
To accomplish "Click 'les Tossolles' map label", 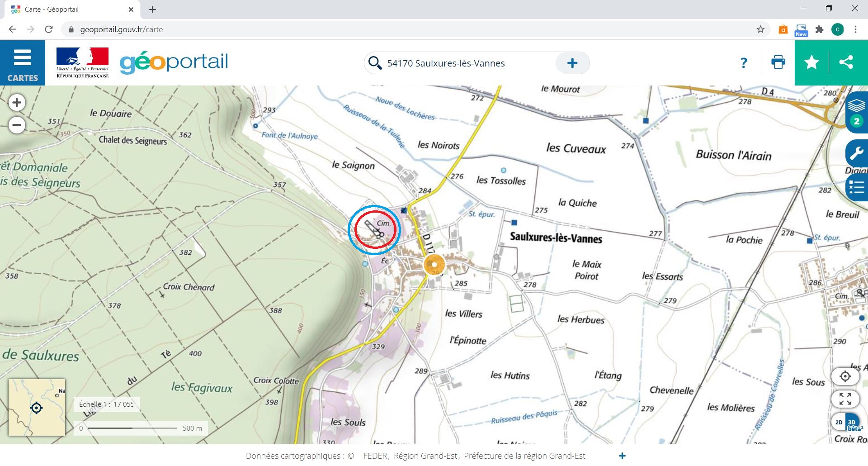I will 501,181.
